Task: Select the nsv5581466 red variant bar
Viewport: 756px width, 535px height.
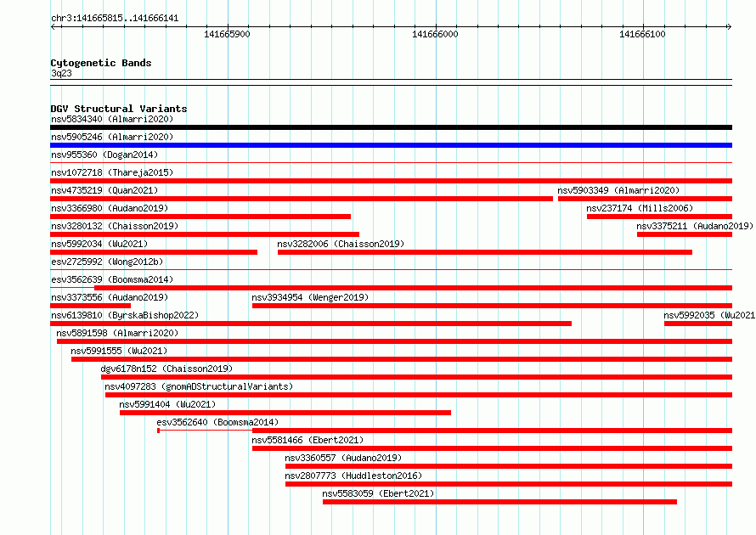Action: (493, 448)
